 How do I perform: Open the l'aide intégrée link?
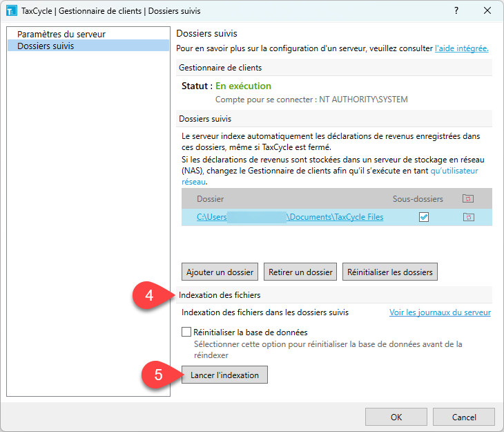(461, 48)
